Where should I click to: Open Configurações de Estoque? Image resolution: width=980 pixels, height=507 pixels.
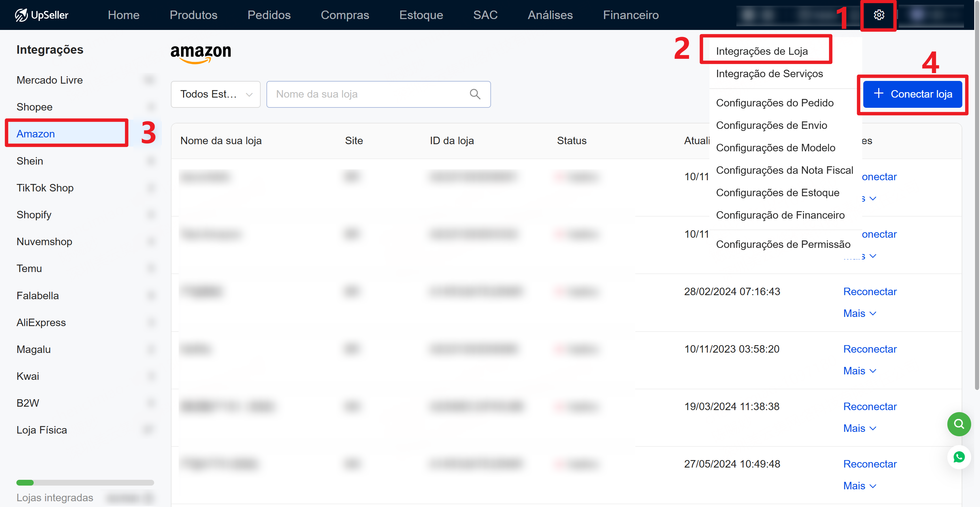pos(777,192)
